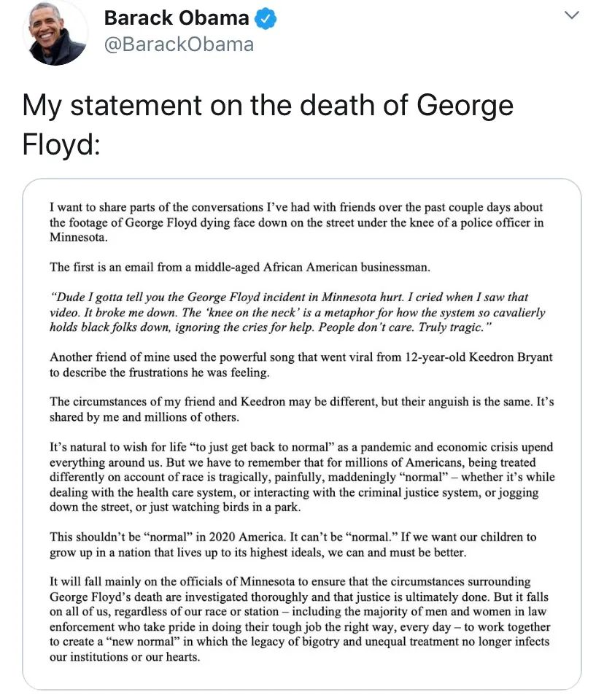Click the last line "our institutions or our hearts"

pos(124,657)
